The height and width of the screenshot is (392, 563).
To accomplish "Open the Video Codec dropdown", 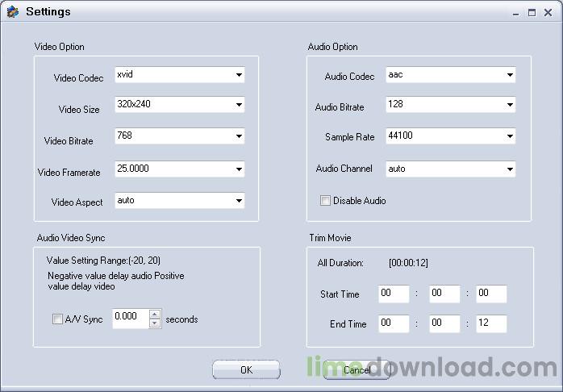I will [x=180, y=75].
